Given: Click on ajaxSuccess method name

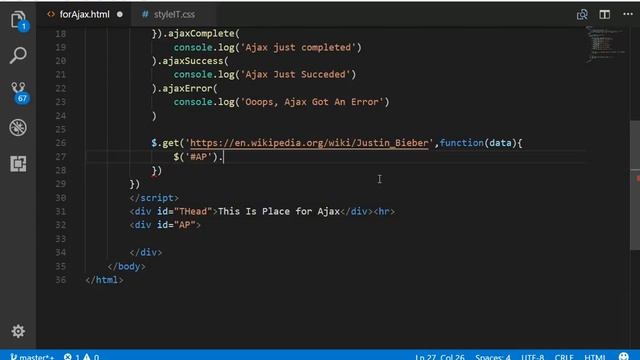Looking at the screenshot, I should tap(193, 61).
